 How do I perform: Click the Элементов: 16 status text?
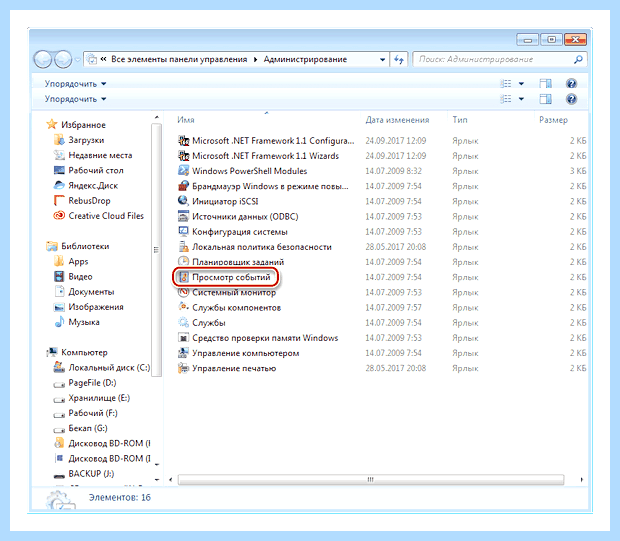click(119, 497)
